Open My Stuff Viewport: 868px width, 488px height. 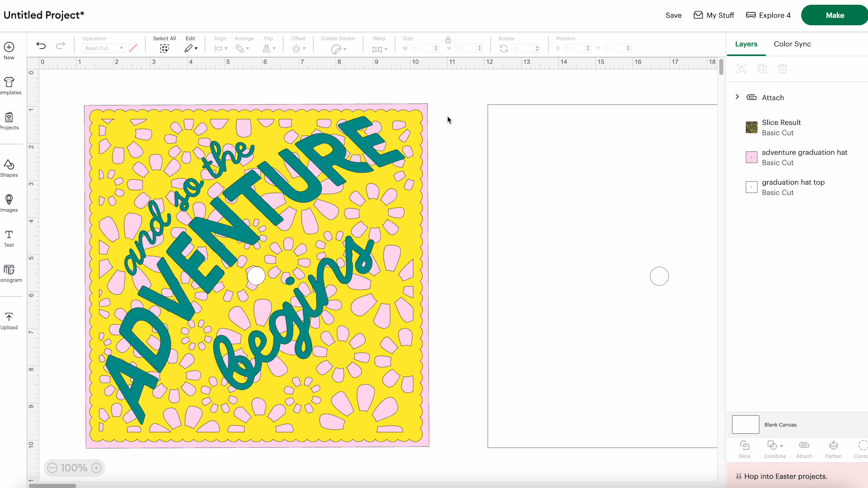click(714, 15)
